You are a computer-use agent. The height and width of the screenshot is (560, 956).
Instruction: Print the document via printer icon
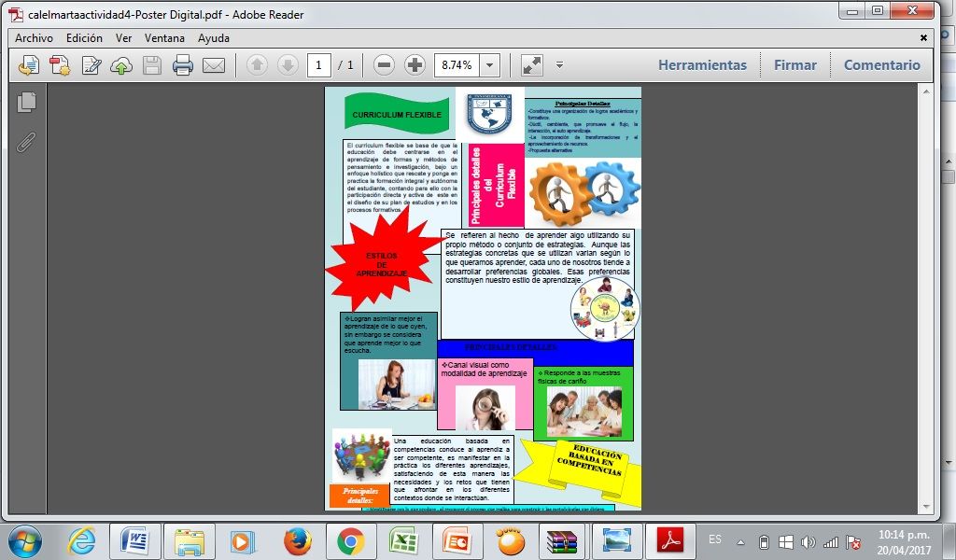182,64
